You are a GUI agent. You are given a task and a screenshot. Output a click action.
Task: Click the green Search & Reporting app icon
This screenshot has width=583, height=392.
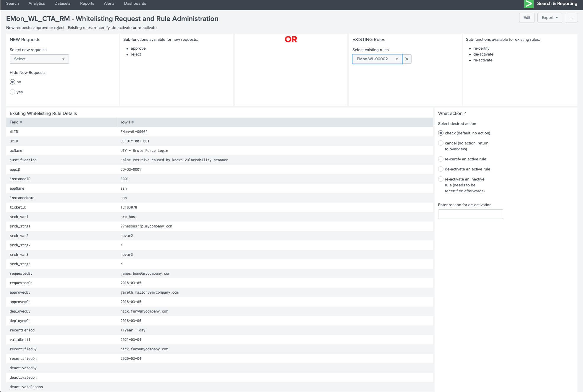[x=529, y=4]
